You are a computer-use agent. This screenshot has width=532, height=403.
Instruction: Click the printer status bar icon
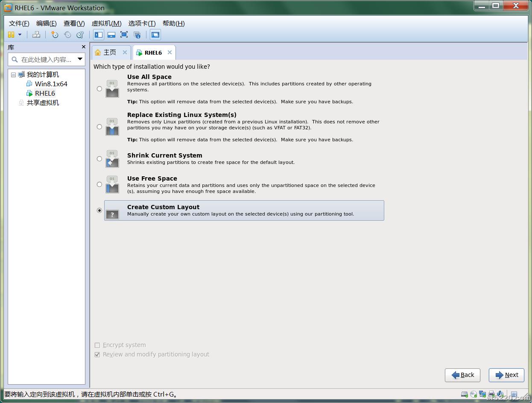point(491,394)
